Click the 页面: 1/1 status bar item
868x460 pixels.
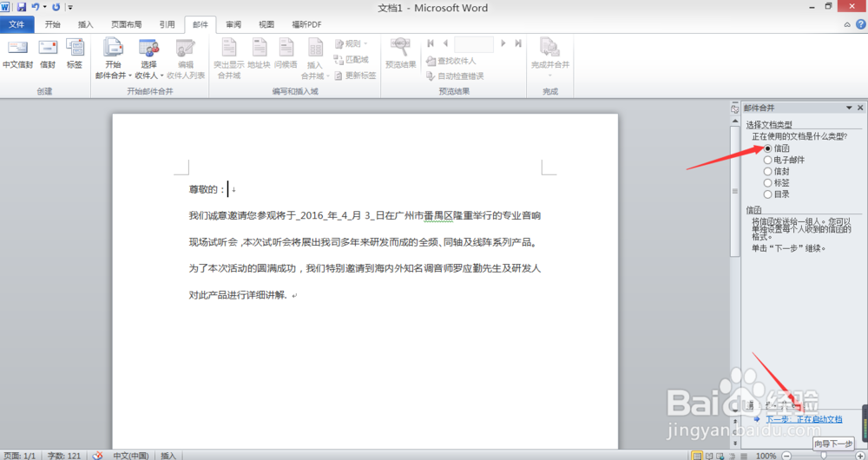(x=19, y=456)
